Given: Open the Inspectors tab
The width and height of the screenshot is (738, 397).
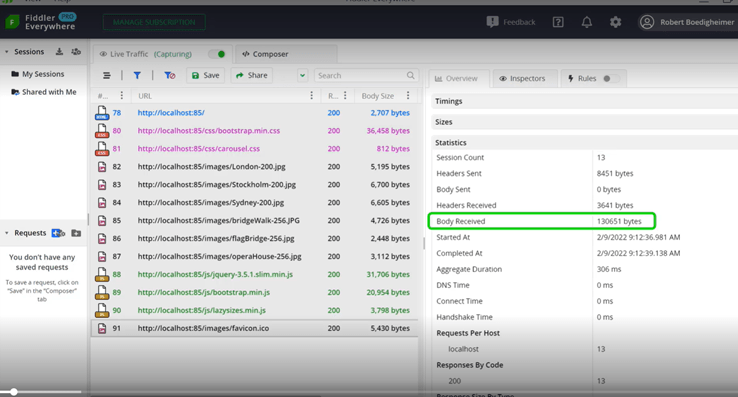Looking at the screenshot, I should (525, 79).
